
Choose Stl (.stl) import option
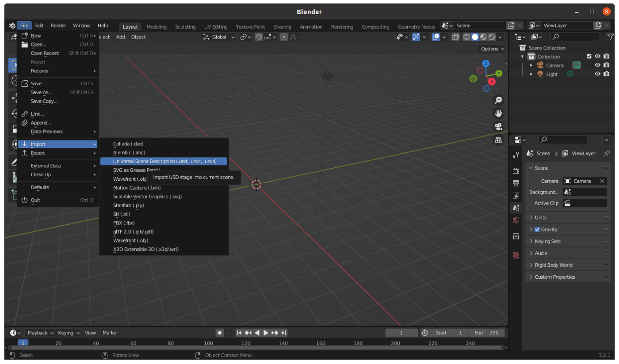pyautogui.click(x=164, y=214)
